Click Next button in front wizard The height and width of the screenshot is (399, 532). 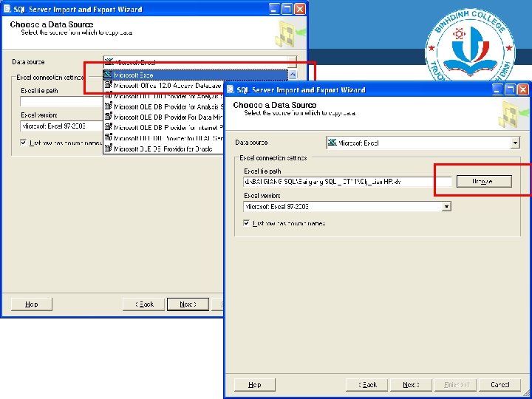point(411,385)
